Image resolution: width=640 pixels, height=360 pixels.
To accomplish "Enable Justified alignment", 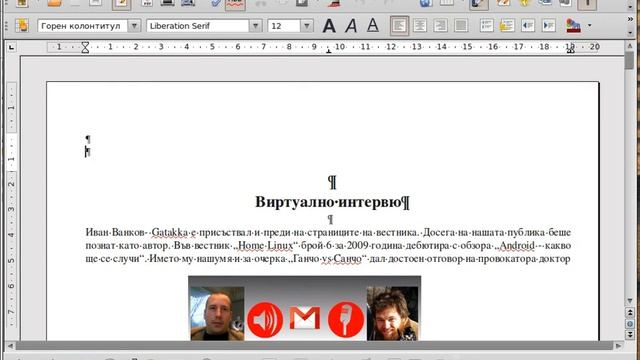I will [x=461, y=26].
